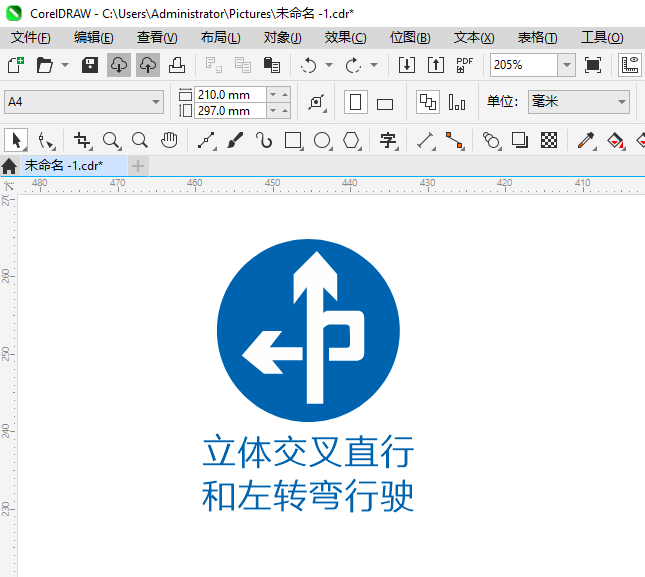Select the Polygon tool
645x577 pixels.
[352, 141]
